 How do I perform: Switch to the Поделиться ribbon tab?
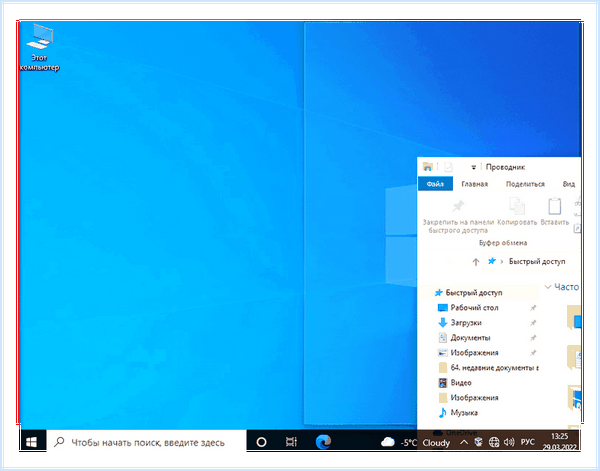tap(525, 184)
